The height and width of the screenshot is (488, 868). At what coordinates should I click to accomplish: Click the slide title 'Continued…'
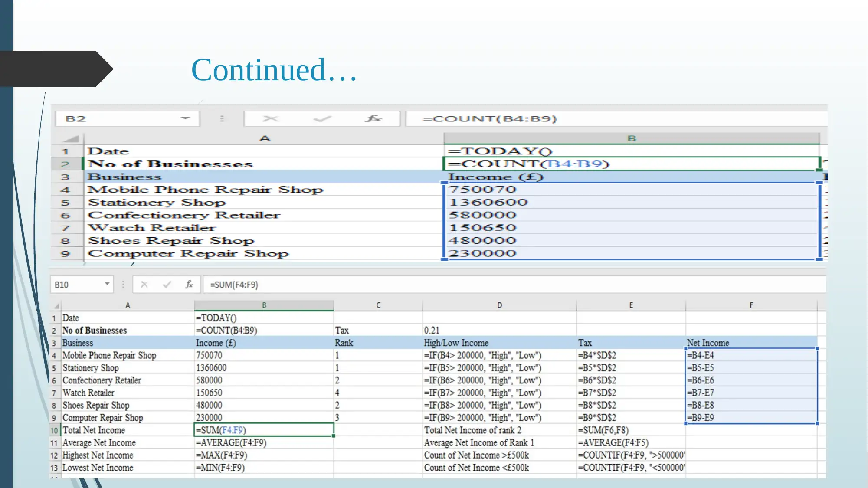274,69
